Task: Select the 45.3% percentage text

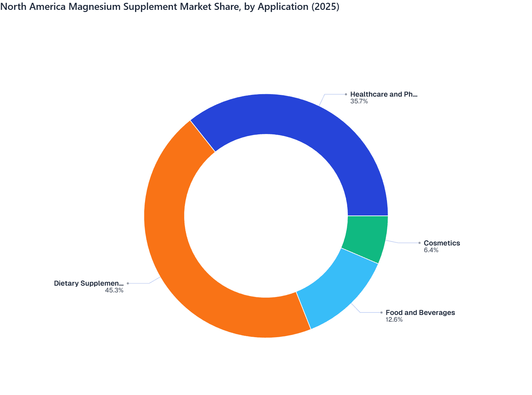Action: pyautogui.click(x=114, y=291)
